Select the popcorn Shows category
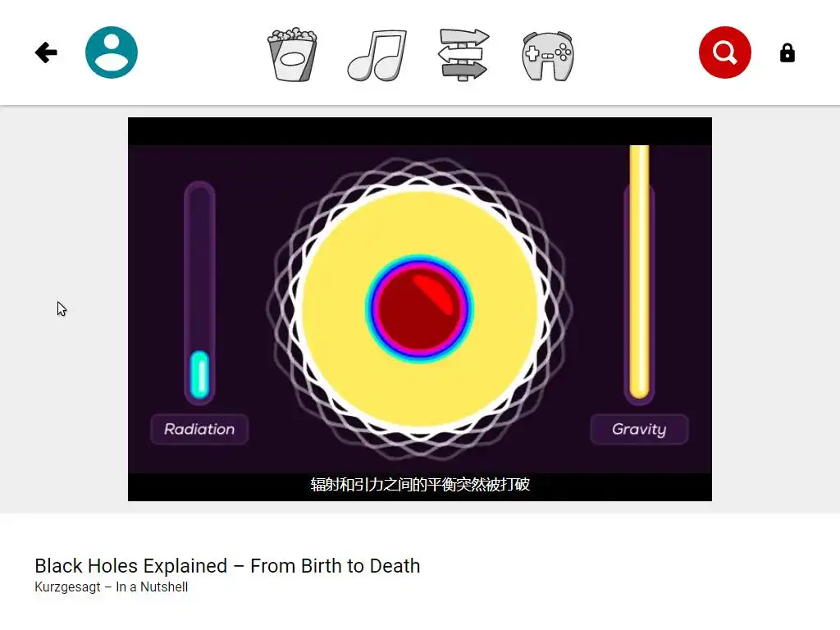 [x=292, y=55]
